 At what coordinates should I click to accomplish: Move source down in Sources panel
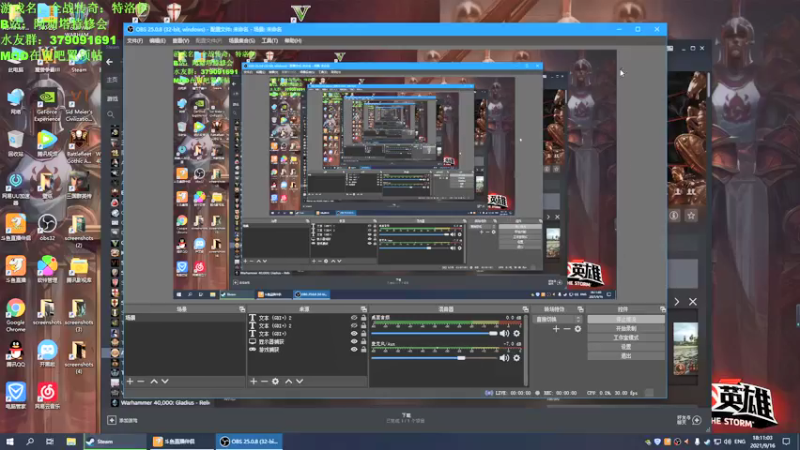299,381
